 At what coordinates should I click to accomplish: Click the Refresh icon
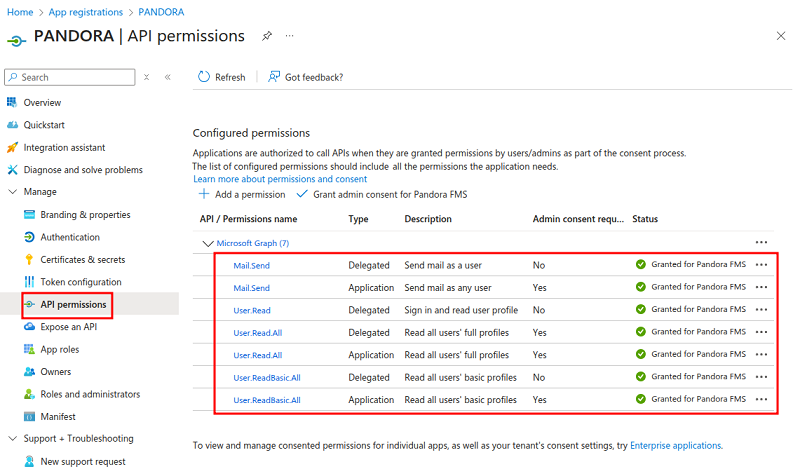(x=204, y=77)
